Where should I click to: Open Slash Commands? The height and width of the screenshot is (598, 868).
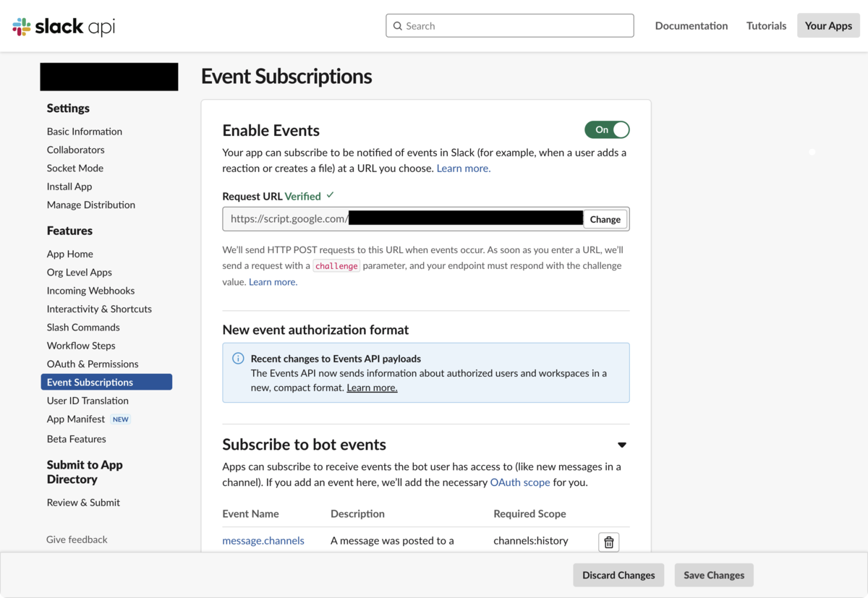coord(83,328)
